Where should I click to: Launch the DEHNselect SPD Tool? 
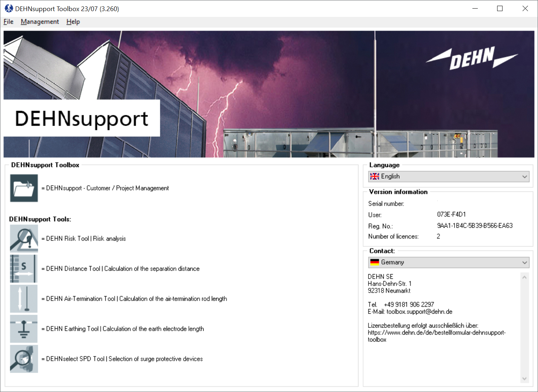(24, 359)
